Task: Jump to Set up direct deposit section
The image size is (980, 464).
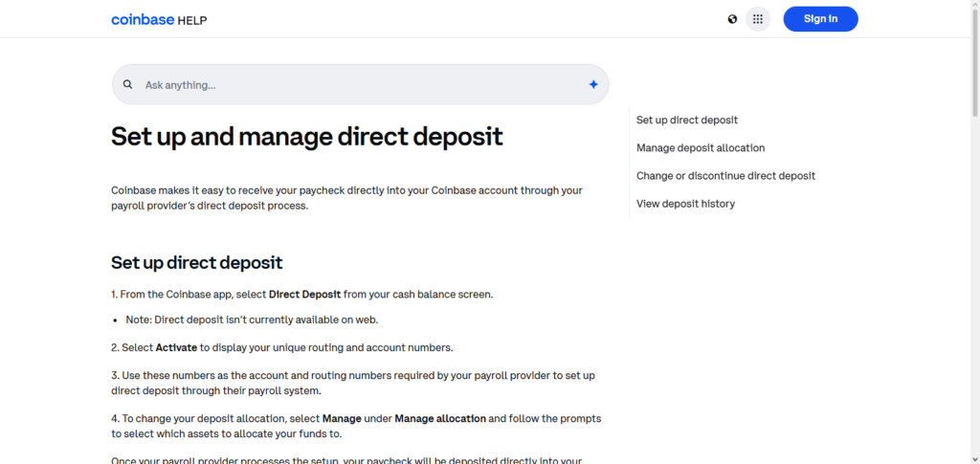Action: (x=687, y=120)
